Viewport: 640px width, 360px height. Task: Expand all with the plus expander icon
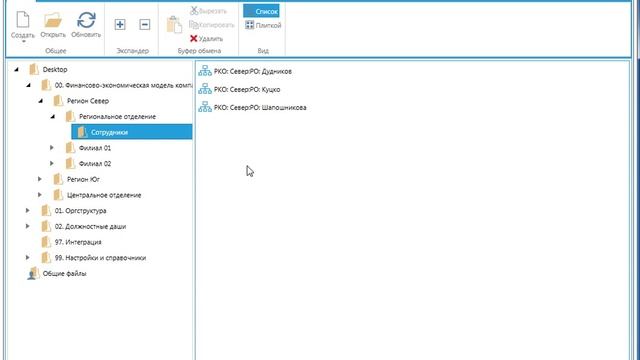pos(120,24)
